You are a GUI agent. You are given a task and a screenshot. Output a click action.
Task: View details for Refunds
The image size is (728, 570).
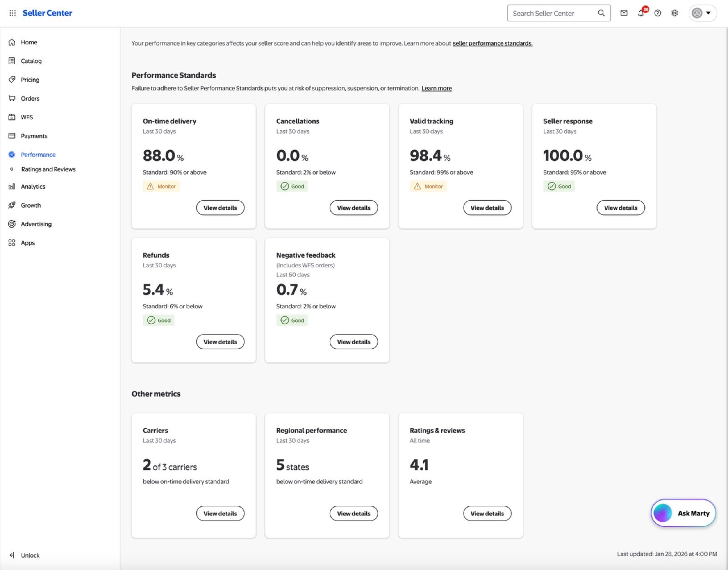coord(220,342)
